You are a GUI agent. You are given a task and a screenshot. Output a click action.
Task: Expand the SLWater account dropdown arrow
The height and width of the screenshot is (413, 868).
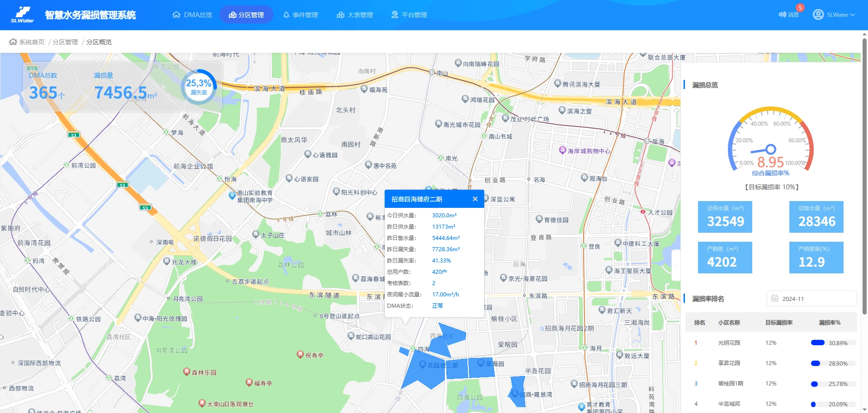point(853,15)
